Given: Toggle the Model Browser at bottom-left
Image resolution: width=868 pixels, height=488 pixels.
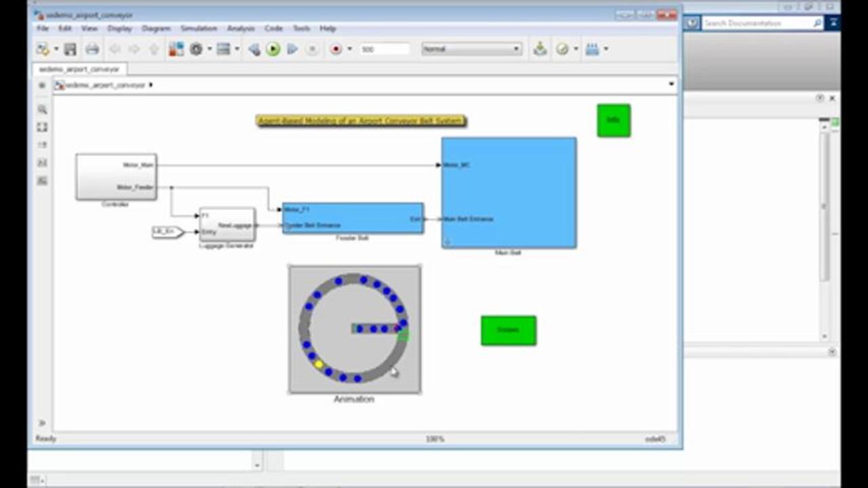Looking at the screenshot, I should click(42, 422).
